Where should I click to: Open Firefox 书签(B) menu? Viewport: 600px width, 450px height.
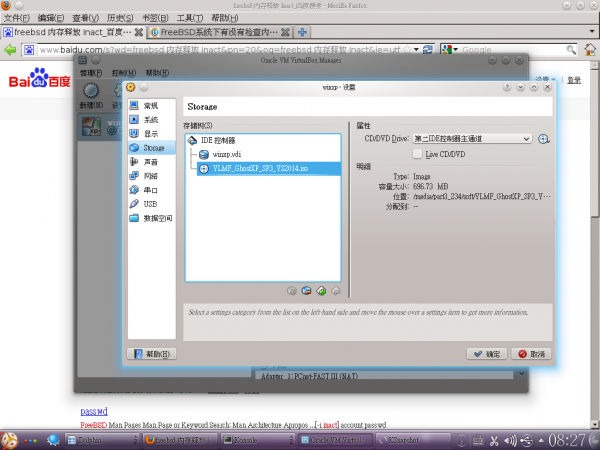click(155, 18)
